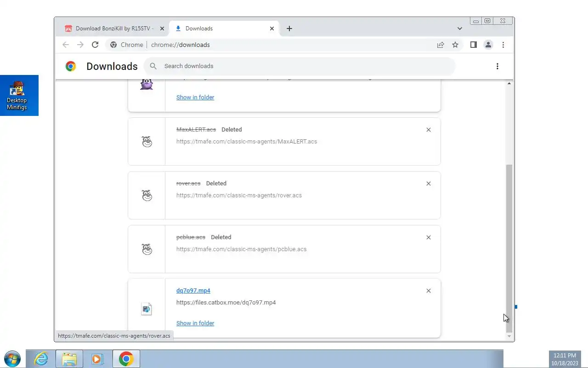Screen dimensions: 588x368
Task: Open the Desktop Minifigs desktop shortcut
Action: point(17,95)
